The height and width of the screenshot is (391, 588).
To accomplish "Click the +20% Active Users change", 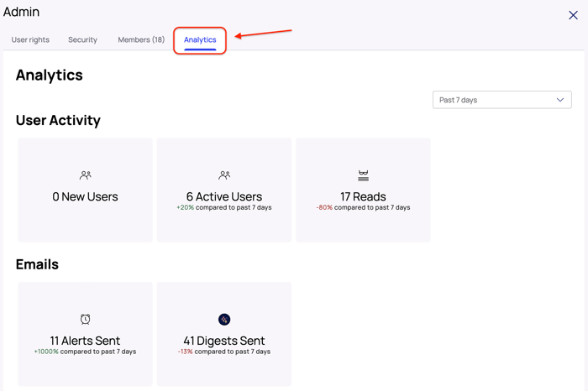I will tap(185, 208).
